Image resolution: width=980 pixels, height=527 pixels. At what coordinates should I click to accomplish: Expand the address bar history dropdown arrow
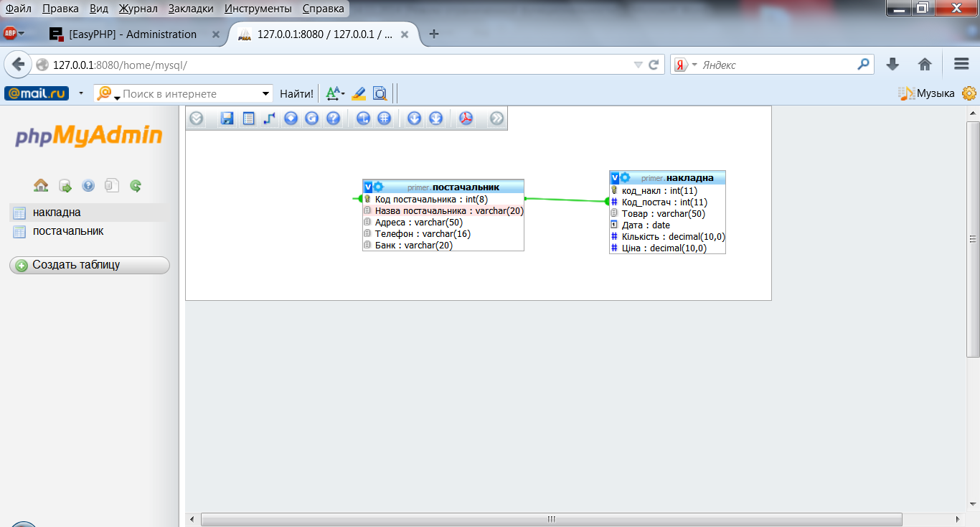[x=638, y=65]
